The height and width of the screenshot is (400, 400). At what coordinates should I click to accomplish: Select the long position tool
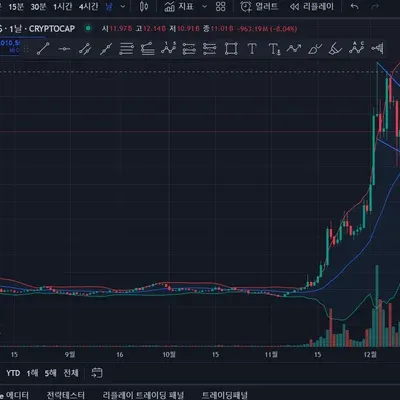[x=189, y=49]
